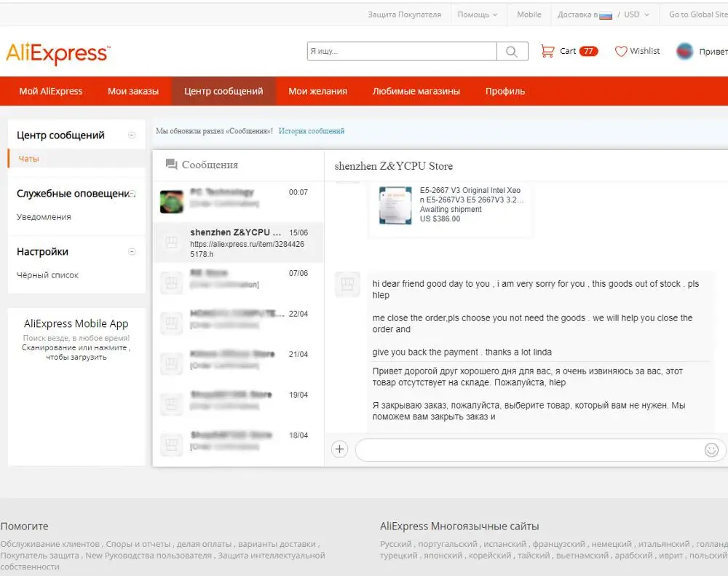Click seller avatar beside the message

(x=347, y=284)
